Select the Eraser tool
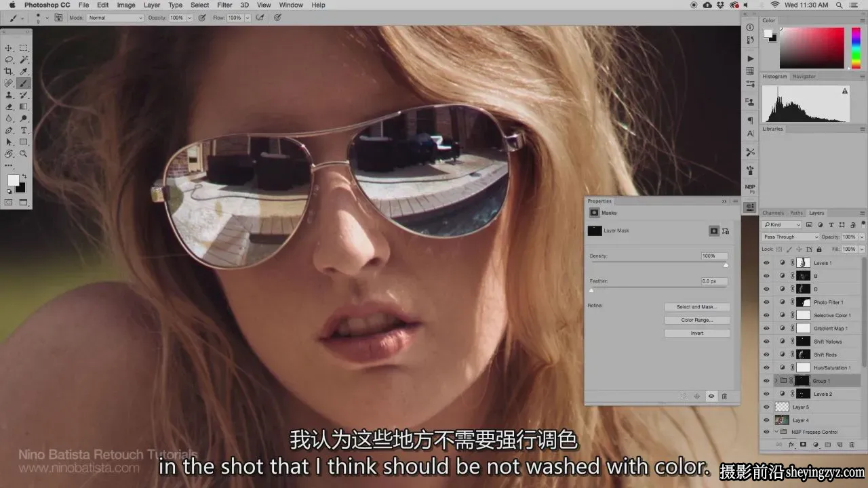868x488 pixels. point(9,106)
